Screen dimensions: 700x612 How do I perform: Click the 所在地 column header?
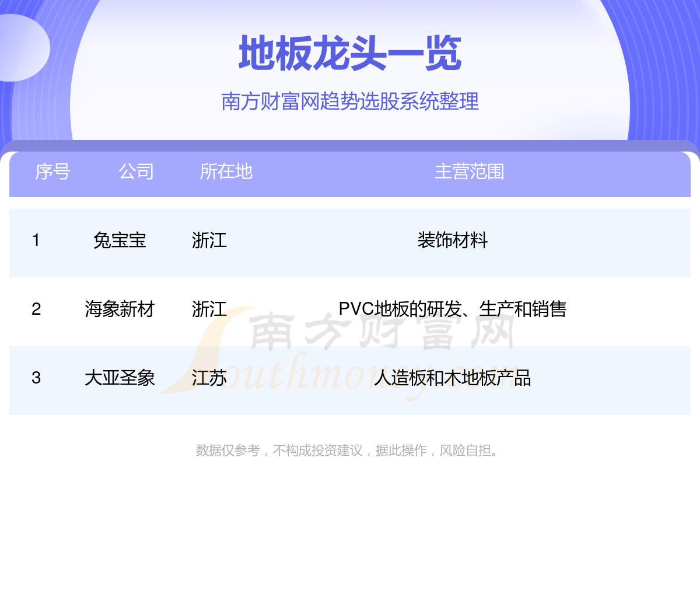tap(226, 171)
